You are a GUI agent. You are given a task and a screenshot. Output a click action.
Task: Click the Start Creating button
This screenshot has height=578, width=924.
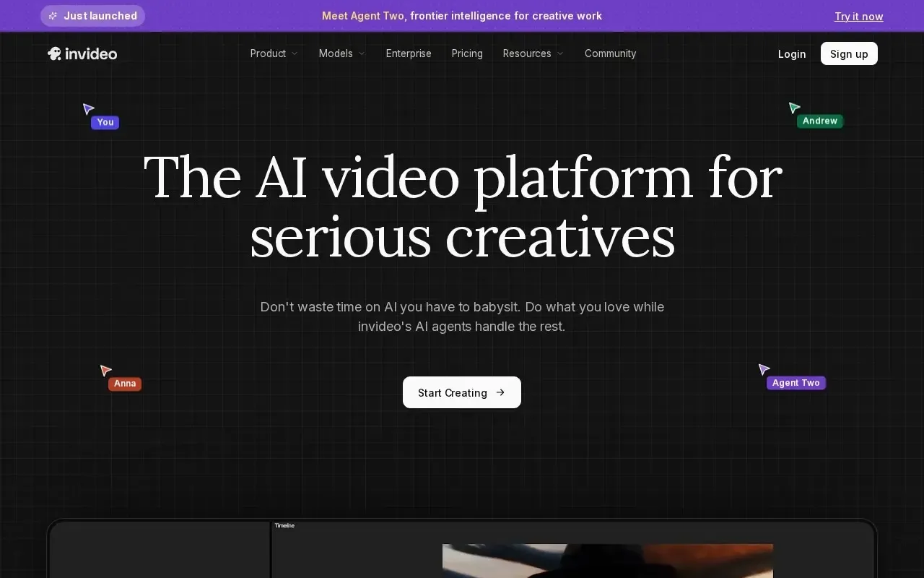462,392
